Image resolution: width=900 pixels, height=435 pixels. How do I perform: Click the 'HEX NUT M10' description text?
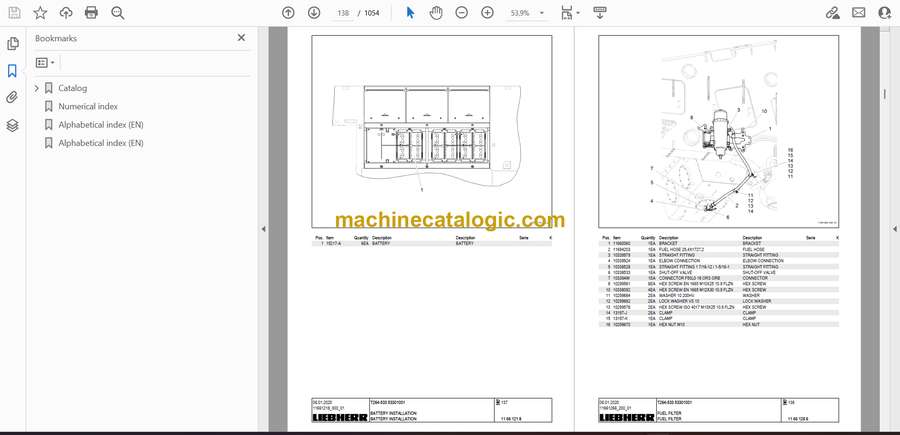[x=670, y=324]
